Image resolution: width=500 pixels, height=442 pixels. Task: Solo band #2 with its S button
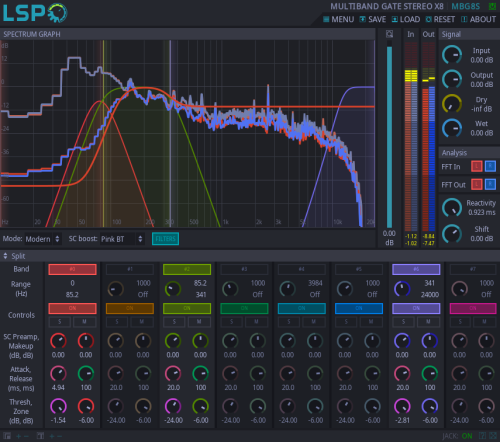[x=174, y=322]
